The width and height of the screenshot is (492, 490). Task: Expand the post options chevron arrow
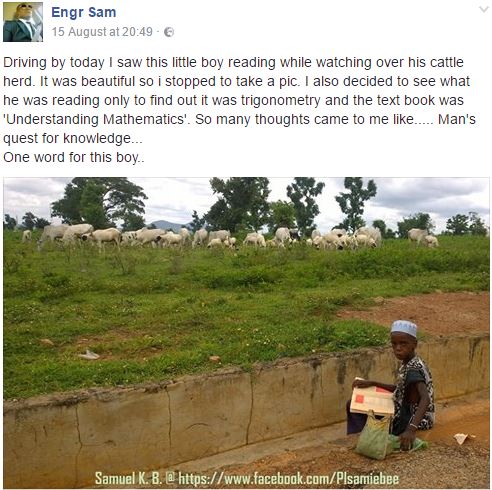(x=484, y=9)
